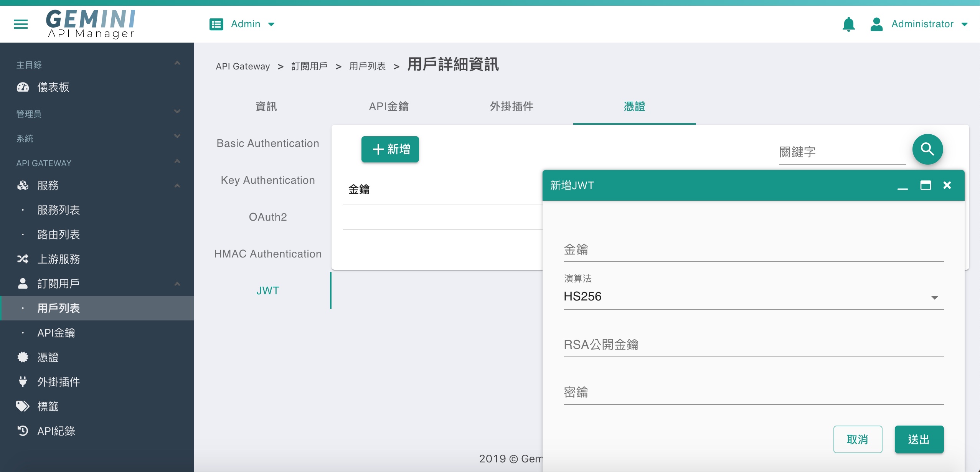
Task: Switch to the 外掛插件 tab
Action: click(x=511, y=106)
